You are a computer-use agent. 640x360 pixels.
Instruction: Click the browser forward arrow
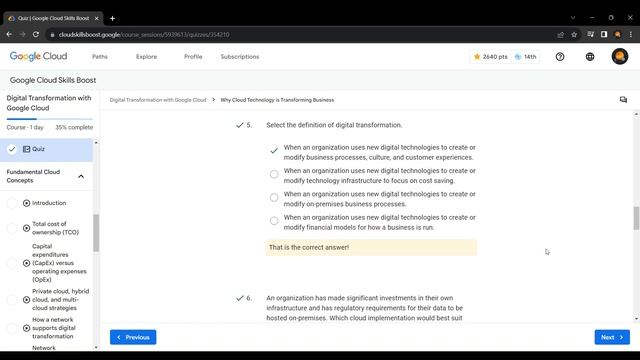(x=22, y=35)
